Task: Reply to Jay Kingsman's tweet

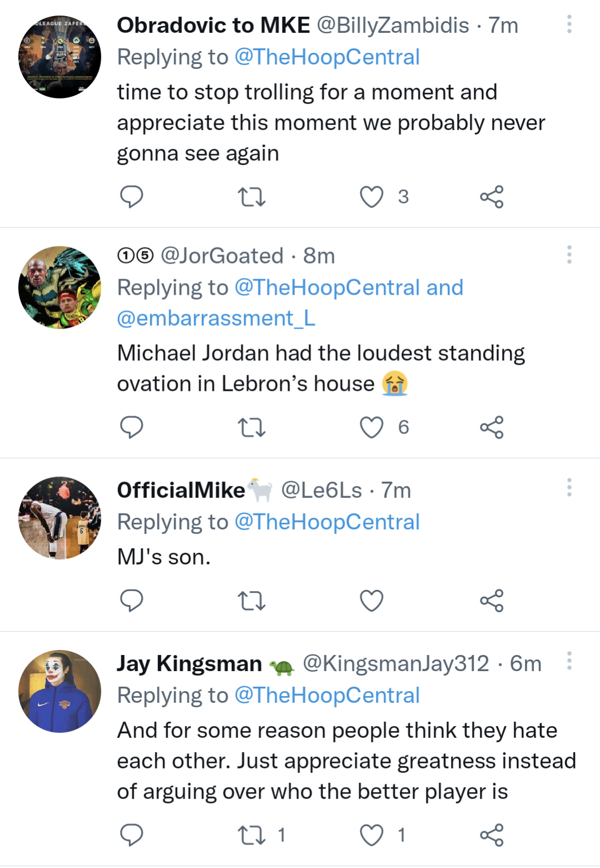Action: pos(132,835)
